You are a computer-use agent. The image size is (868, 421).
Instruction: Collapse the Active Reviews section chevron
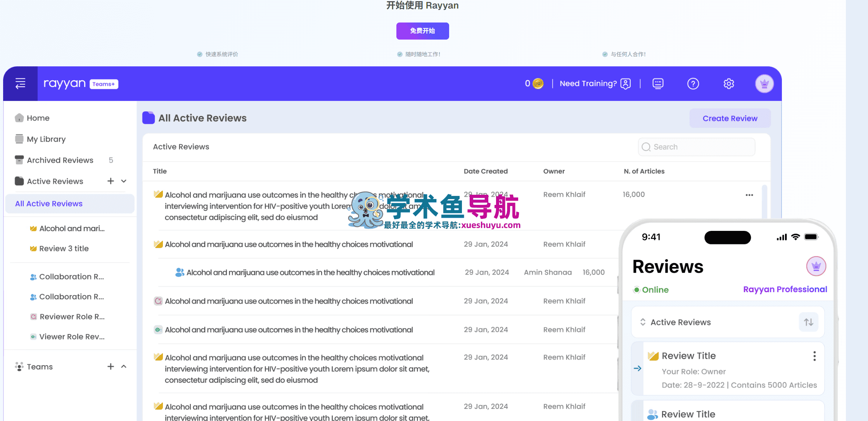(x=124, y=181)
